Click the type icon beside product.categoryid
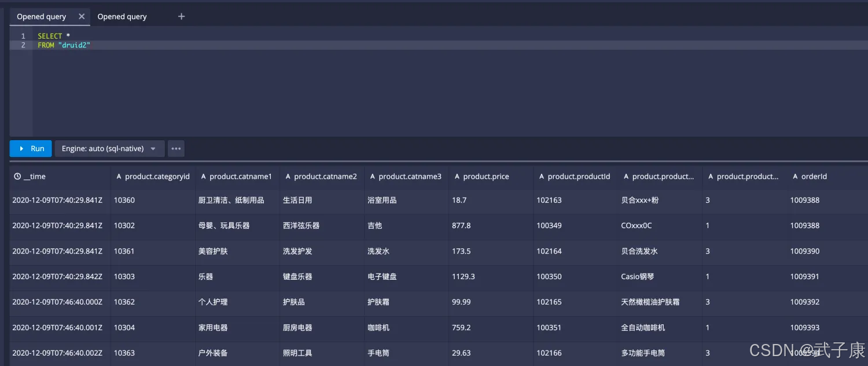The image size is (868, 366). 119,177
